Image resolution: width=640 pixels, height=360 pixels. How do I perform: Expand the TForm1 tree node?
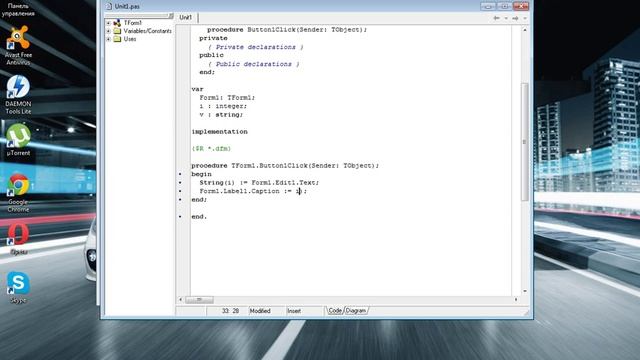coord(108,23)
